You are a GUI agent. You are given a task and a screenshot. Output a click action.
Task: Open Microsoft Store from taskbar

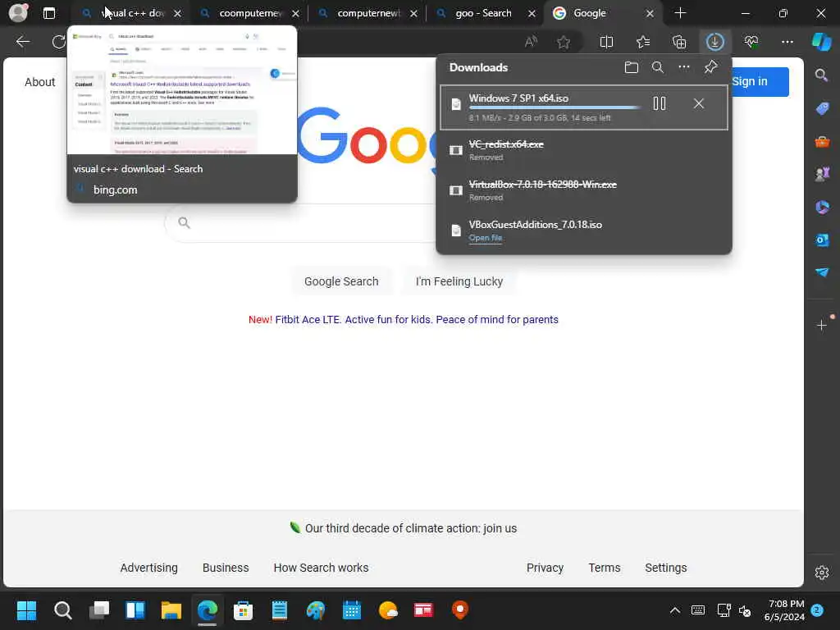point(243,610)
